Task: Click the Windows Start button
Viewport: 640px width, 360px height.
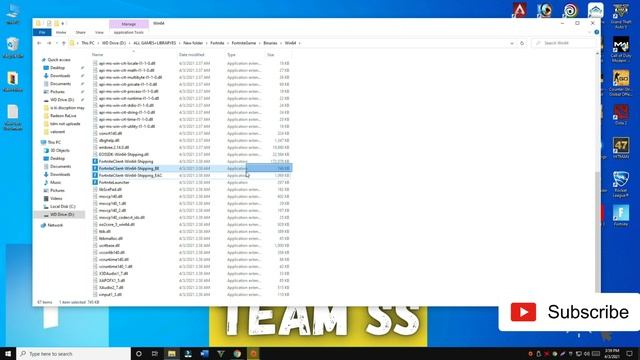Action: (x=8, y=353)
